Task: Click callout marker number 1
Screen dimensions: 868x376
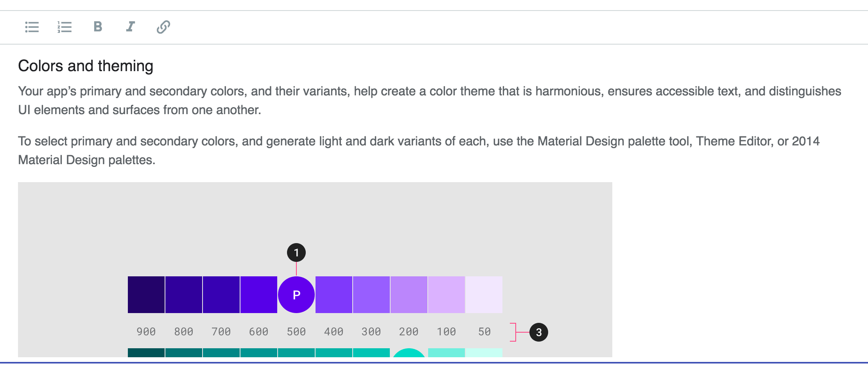Action: [296, 253]
